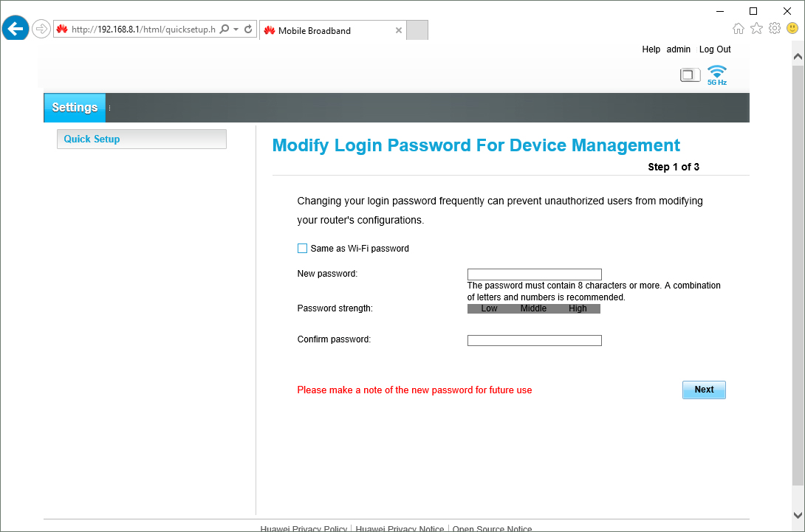Open the Help link
805x532 pixels.
coord(651,49)
